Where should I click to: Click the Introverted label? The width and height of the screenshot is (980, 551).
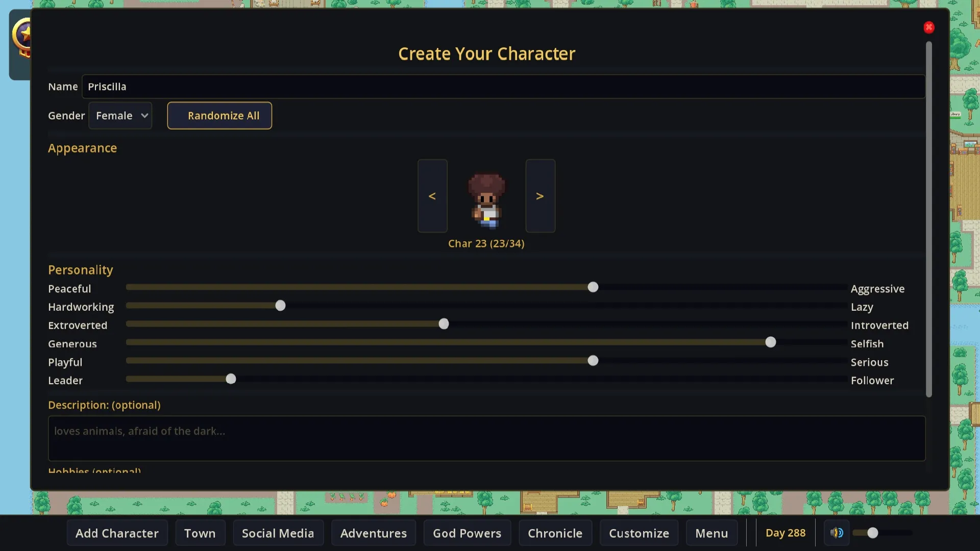point(879,325)
